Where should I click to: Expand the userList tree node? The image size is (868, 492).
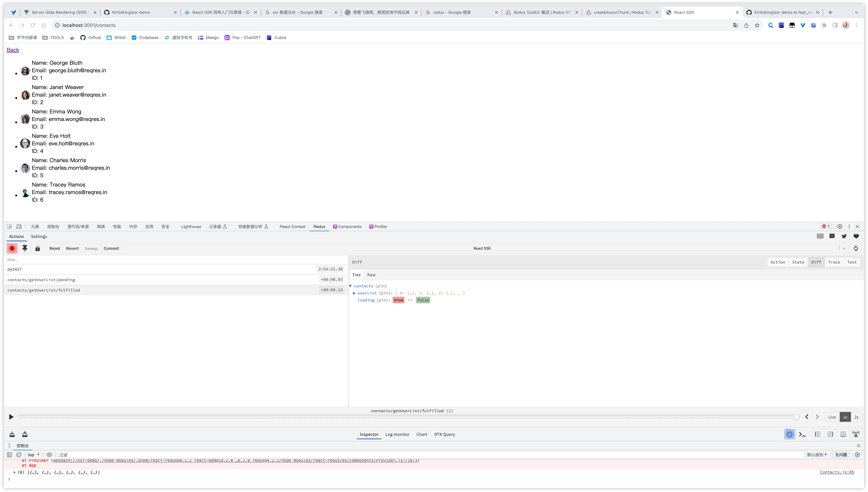coord(354,293)
